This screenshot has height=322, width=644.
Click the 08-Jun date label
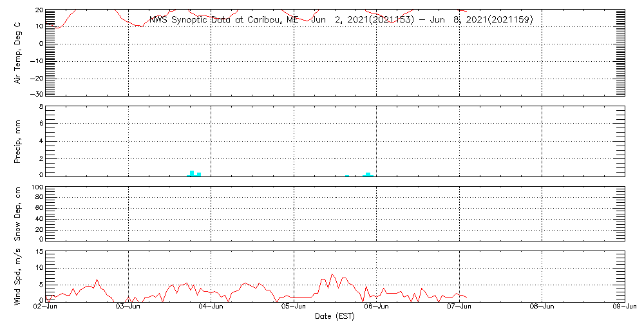click(x=542, y=307)
